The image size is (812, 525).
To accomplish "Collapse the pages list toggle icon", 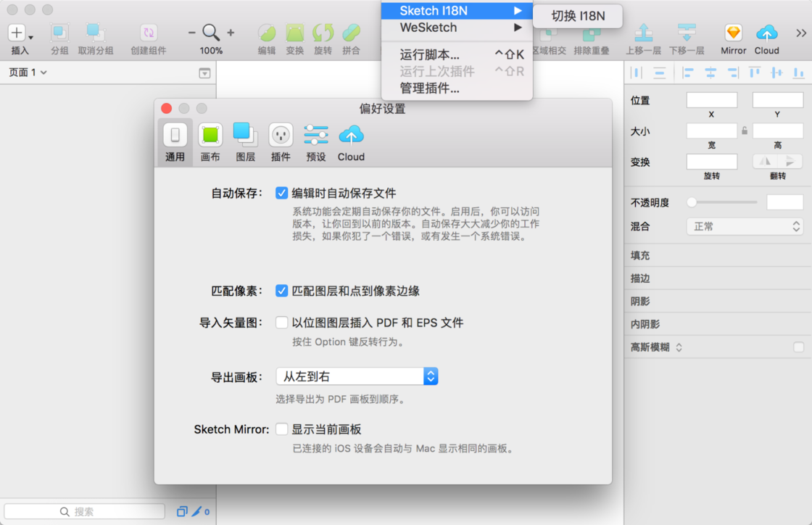I will pyautogui.click(x=204, y=73).
